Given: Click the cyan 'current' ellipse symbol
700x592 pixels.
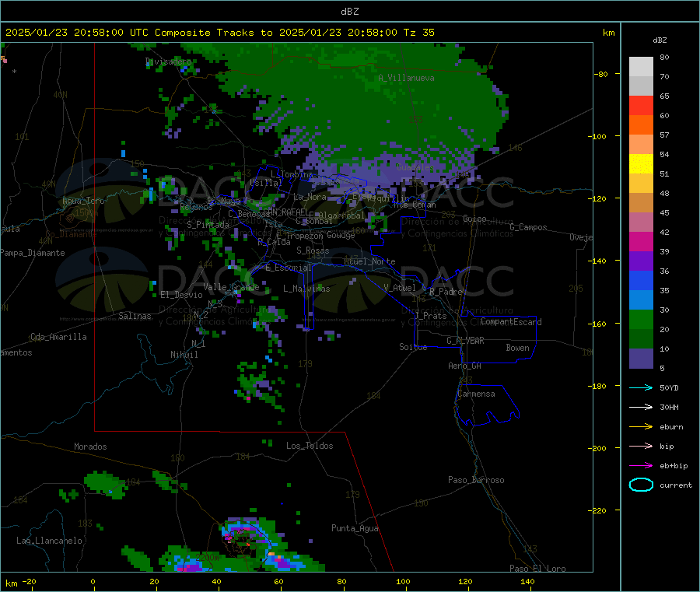Looking at the screenshot, I should click(x=641, y=485).
